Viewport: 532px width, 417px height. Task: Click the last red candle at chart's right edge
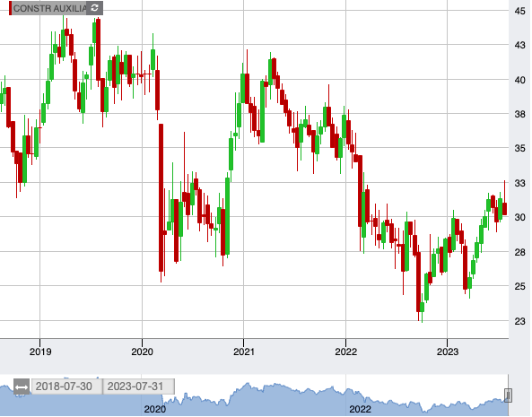pos(504,209)
